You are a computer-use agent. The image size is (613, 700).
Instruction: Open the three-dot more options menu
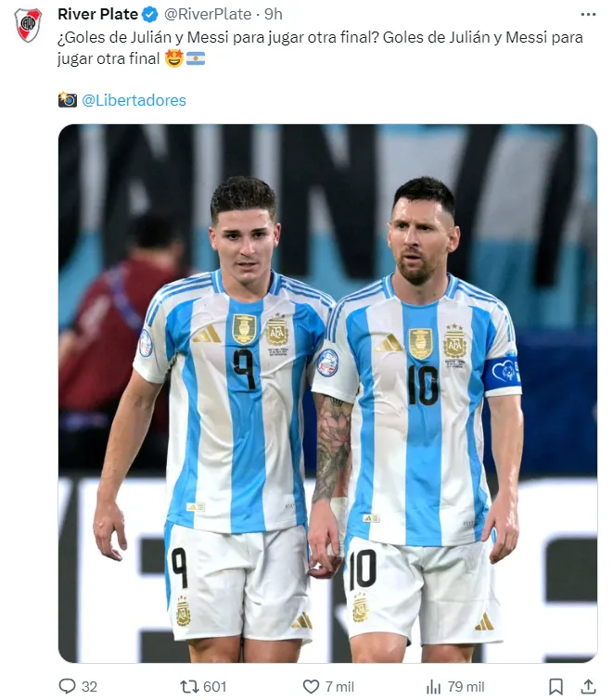(x=588, y=15)
